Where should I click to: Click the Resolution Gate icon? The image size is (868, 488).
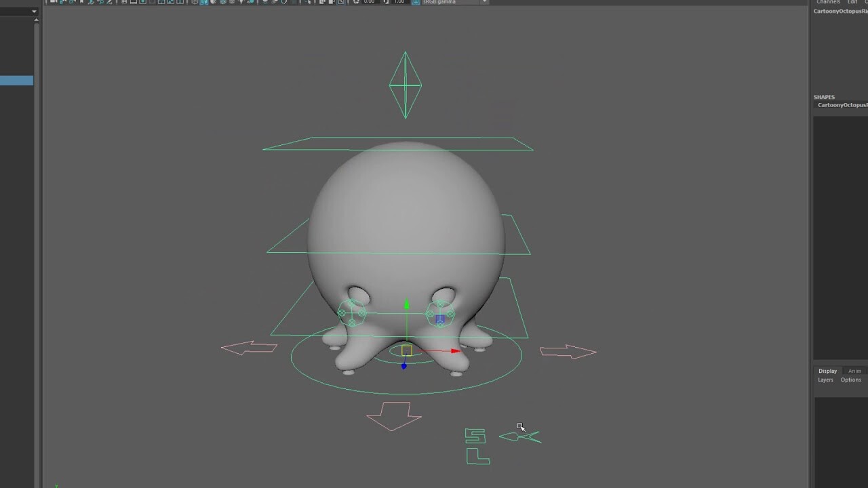click(x=144, y=3)
